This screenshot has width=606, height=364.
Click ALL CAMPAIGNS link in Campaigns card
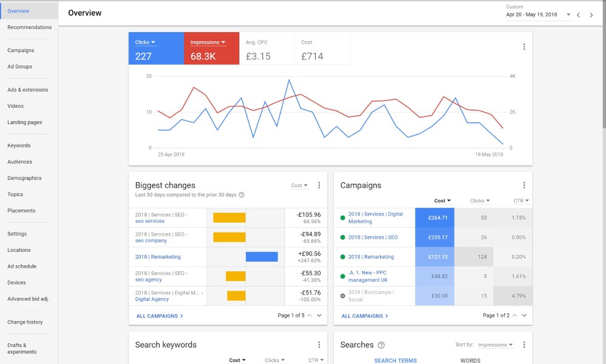point(365,316)
